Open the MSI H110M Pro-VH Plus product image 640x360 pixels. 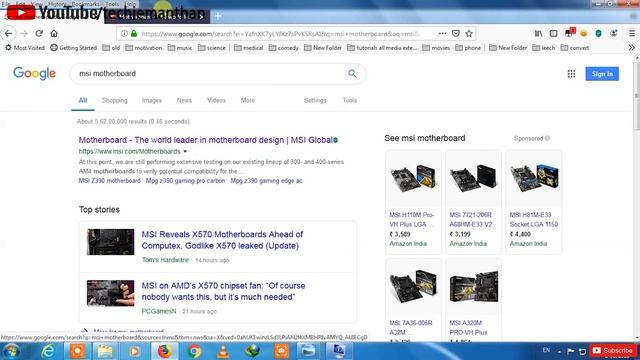[413, 178]
